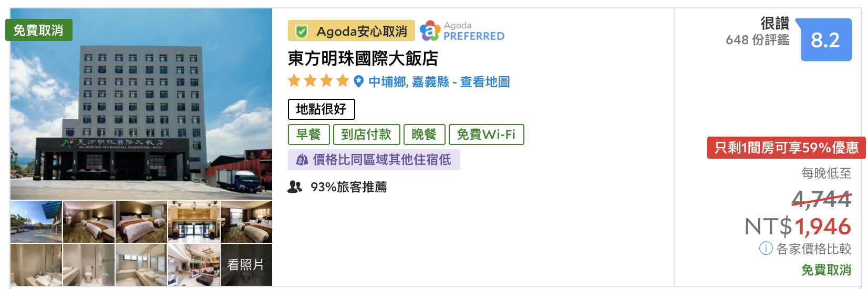Click the Agoda Preferred logo badge
868x289 pixels.
click(x=462, y=31)
